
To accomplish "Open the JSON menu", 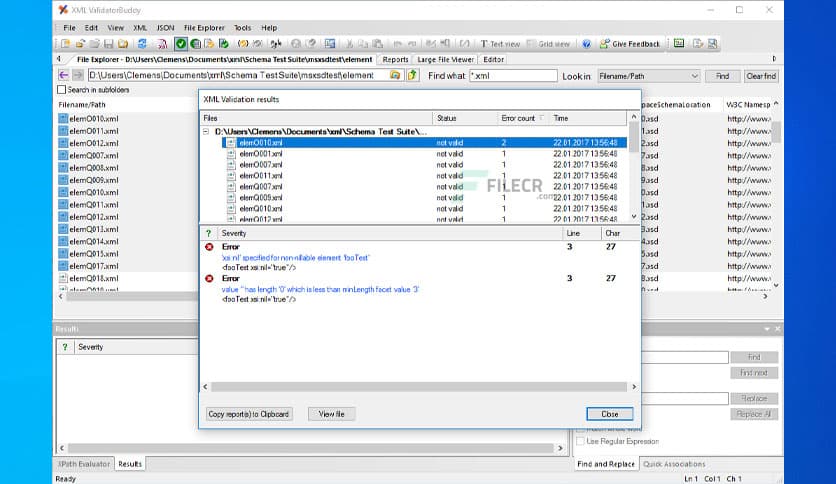I will pyautogui.click(x=165, y=28).
